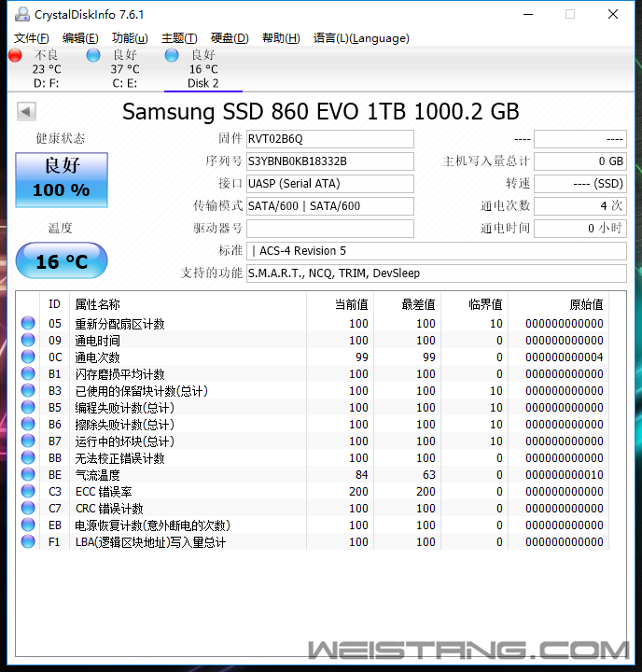
Task: Click the firmware field RVT02B6Q
Action: [330, 139]
